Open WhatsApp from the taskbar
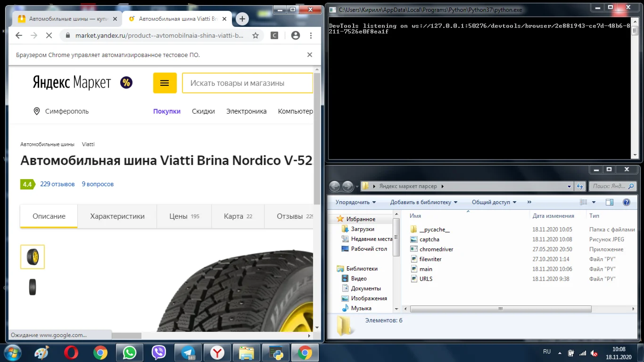Viewport: 644px width, 362px height. coord(129,353)
